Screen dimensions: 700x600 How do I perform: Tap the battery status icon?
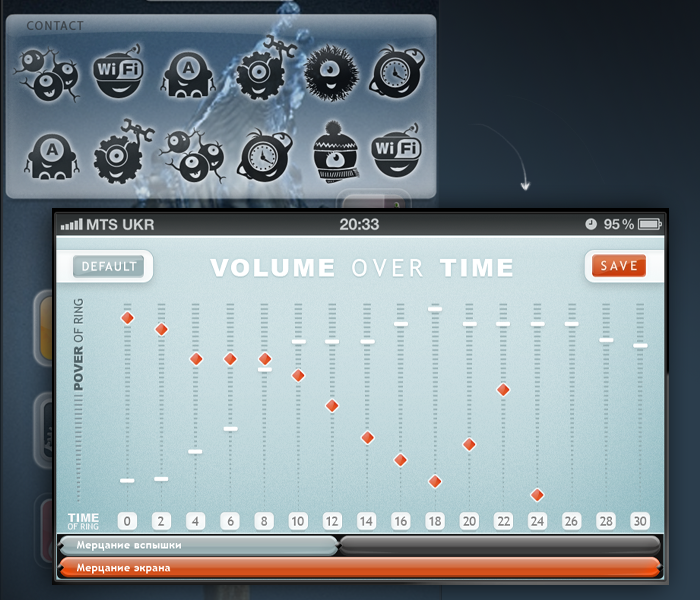(650, 224)
